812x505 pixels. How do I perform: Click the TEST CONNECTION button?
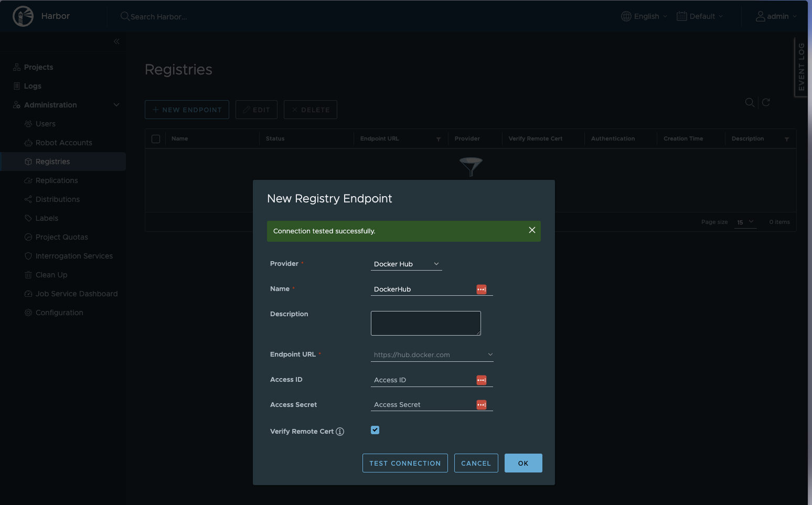click(x=405, y=463)
